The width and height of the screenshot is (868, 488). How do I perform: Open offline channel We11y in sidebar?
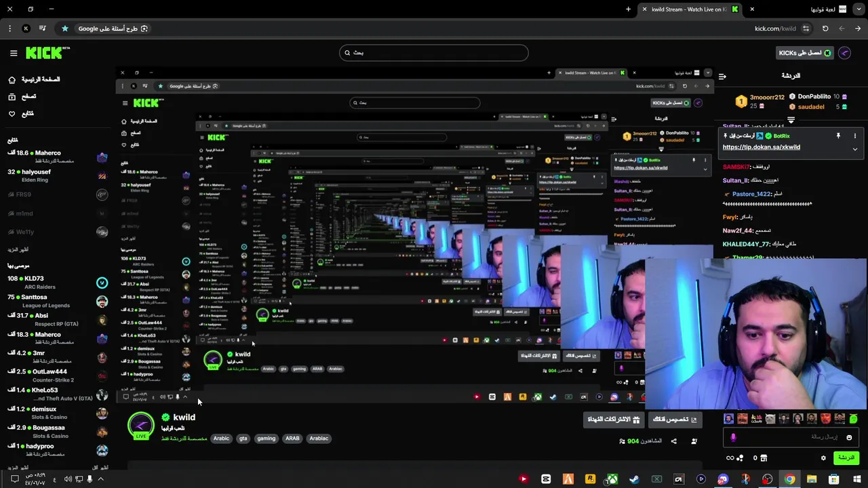[58, 232]
